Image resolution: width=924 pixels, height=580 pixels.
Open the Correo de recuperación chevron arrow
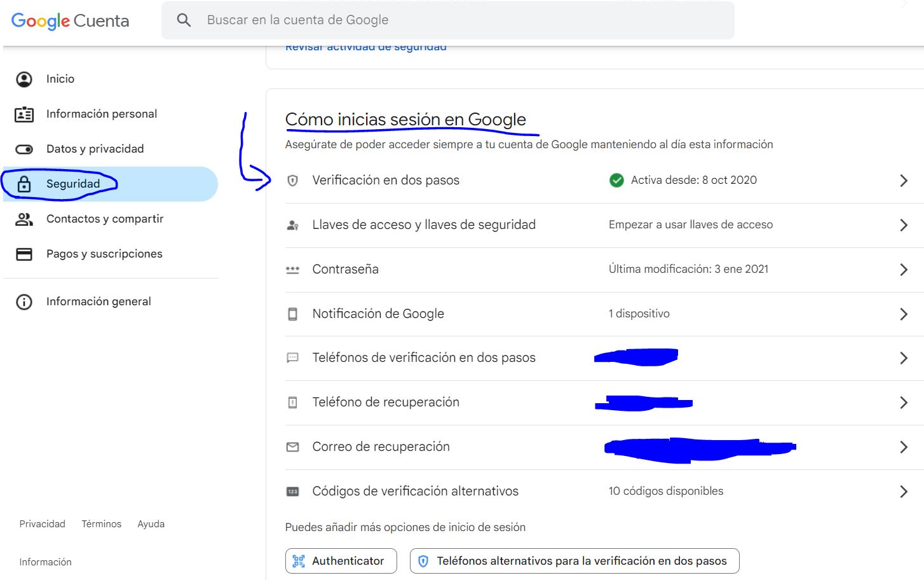(904, 447)
